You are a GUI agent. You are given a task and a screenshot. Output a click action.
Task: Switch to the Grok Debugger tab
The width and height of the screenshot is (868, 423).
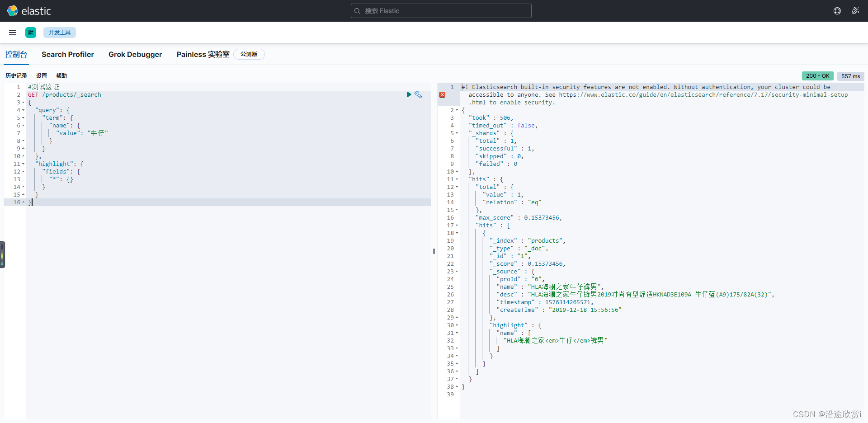[135, 54]
